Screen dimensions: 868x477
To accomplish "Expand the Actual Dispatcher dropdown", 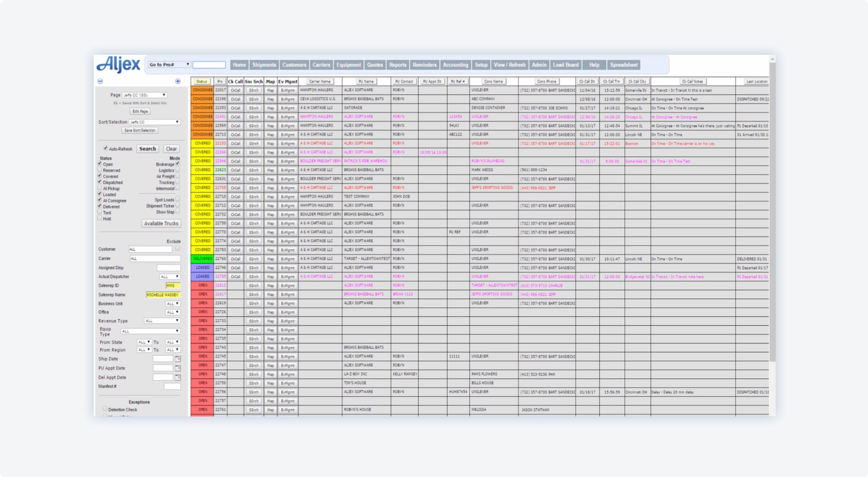I will coord(169,277).
